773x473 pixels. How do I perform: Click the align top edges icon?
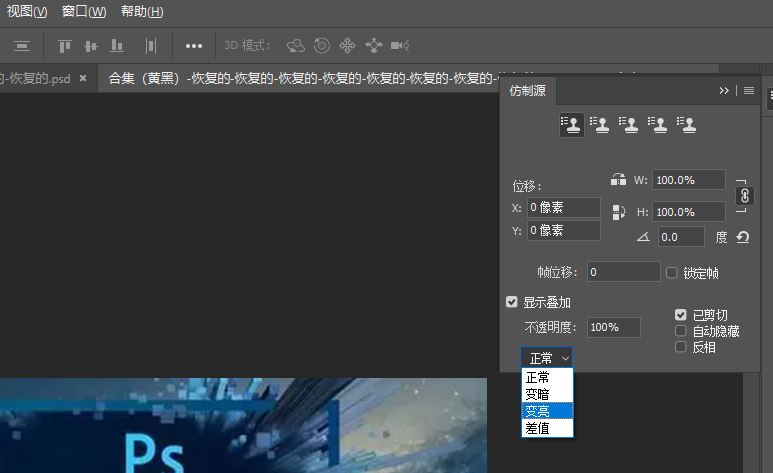coord(65,46)
